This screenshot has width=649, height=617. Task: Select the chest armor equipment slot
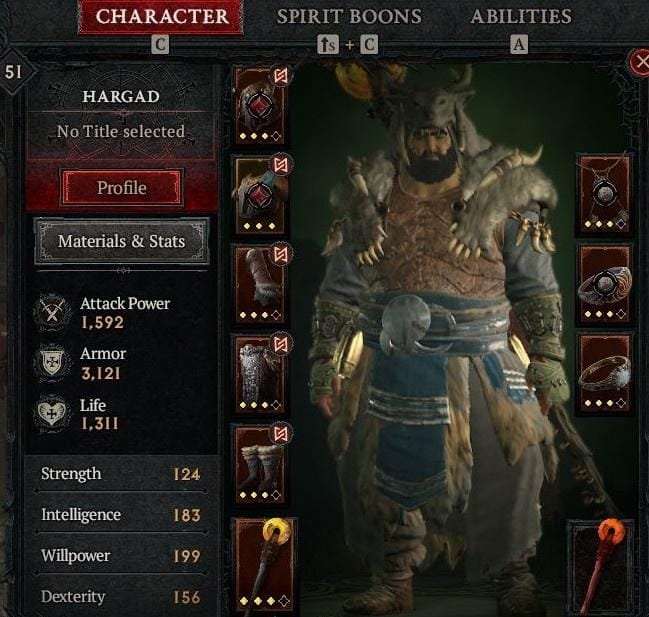click(x=260, y=195)
